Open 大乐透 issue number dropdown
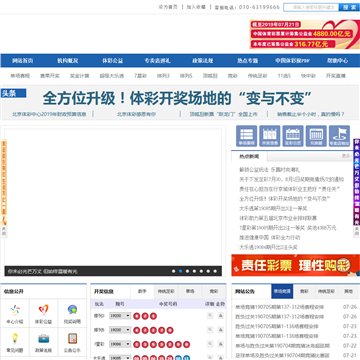Screen dimensions: 360x360 click(120, 358)
